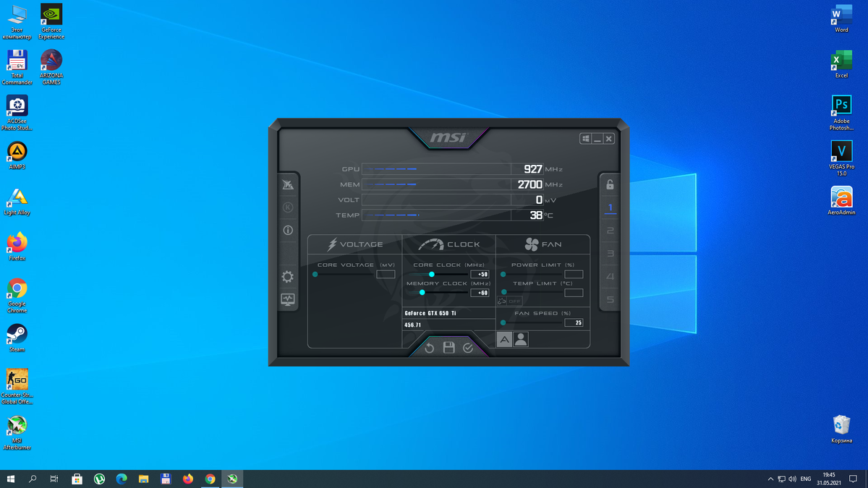
Task: Click the Kombustor K icon in the sidebar
Action: tap(288, 207)
